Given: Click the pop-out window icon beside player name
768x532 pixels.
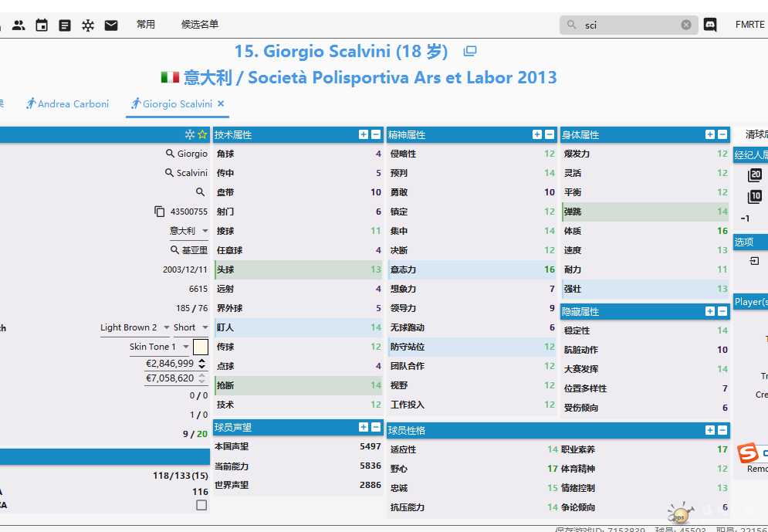Looking at the screenshot, I should pyautogui.click(x=470, y=51).
